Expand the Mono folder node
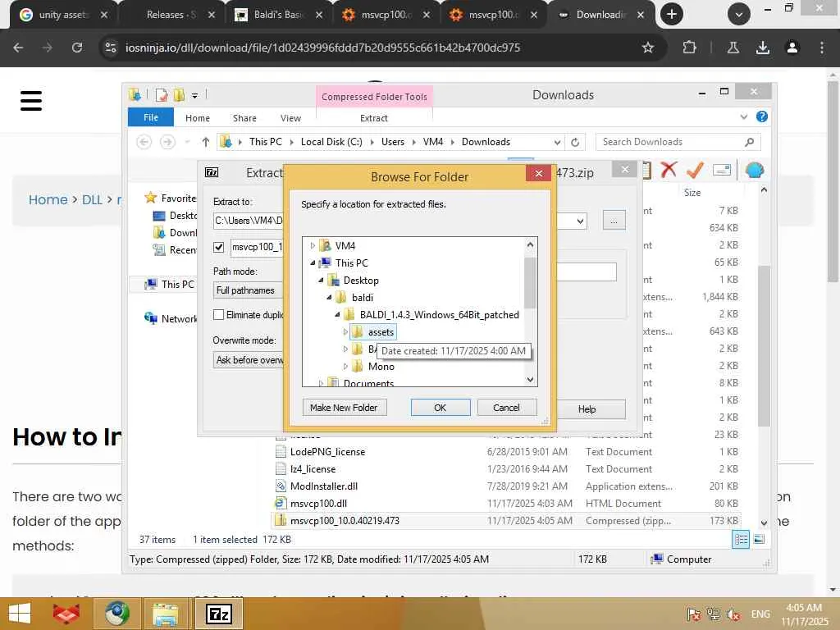 (345, 367)
